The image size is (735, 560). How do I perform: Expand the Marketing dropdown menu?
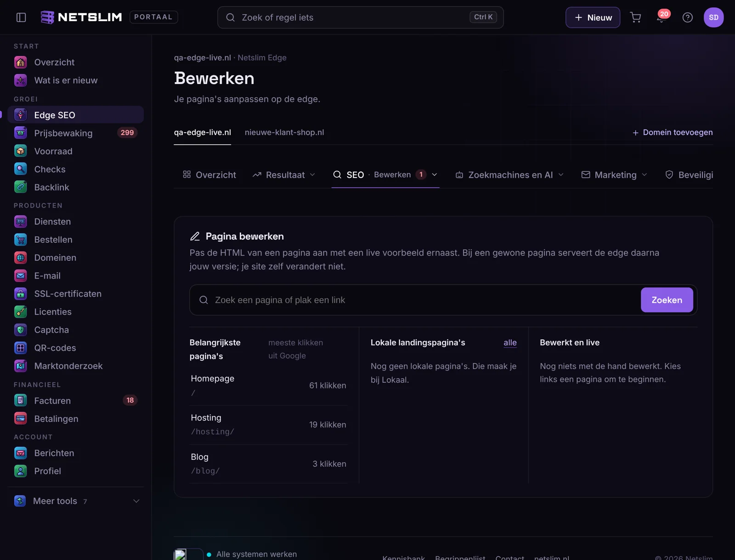(x=614, y=175)
